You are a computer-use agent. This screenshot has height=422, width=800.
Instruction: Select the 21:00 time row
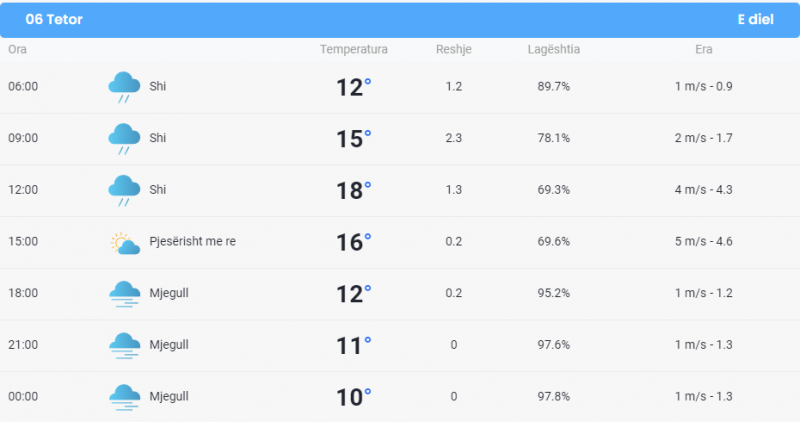pos(400,345)
